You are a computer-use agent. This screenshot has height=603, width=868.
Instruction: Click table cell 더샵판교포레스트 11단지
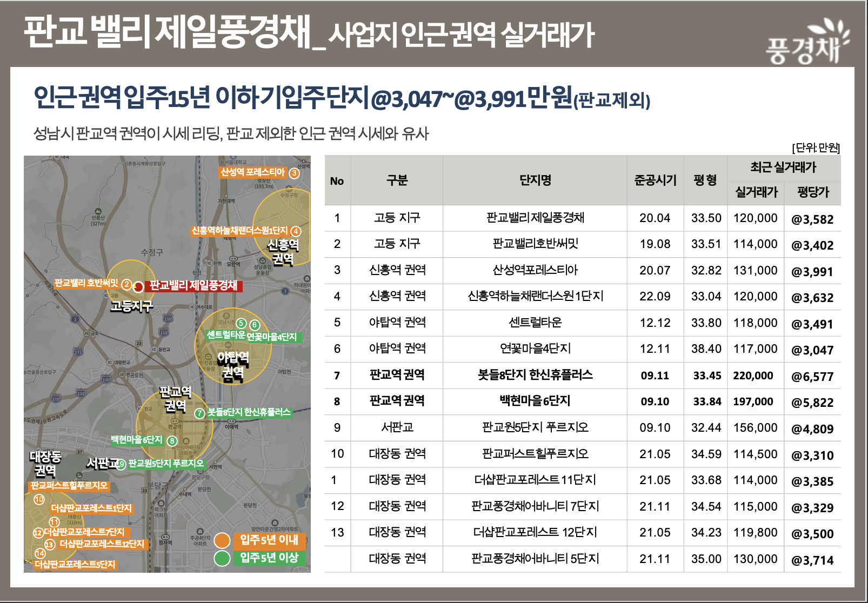click(535, 479)
